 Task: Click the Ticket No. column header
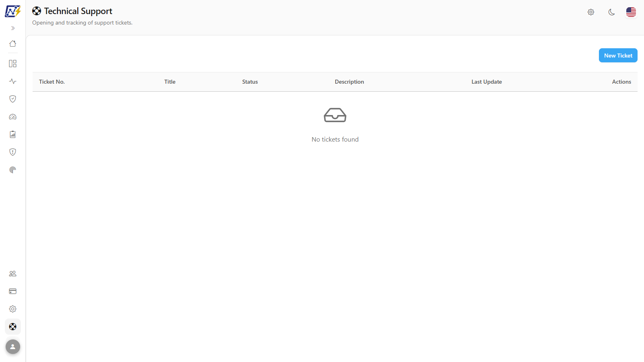coord(52,82)
